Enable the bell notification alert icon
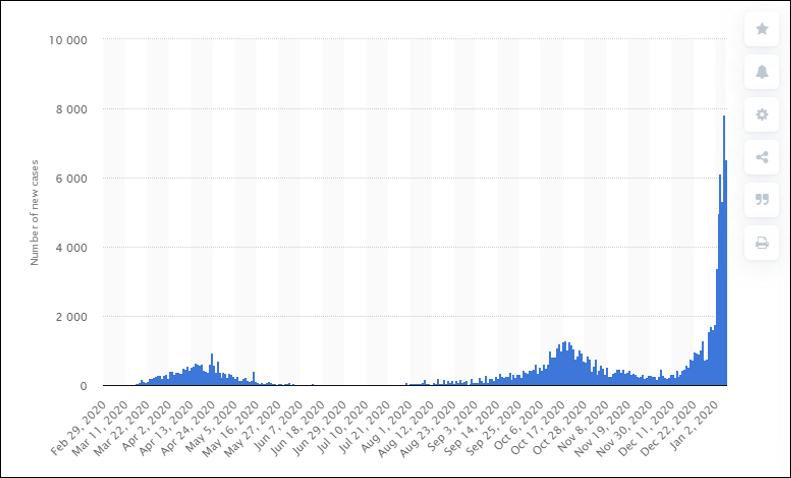The width and height of the screenshot is (791, 478). [x=762, y=72]
